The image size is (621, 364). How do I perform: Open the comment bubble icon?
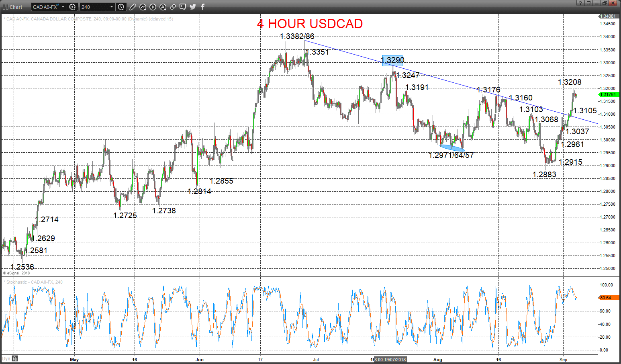(x=183, y=7)
